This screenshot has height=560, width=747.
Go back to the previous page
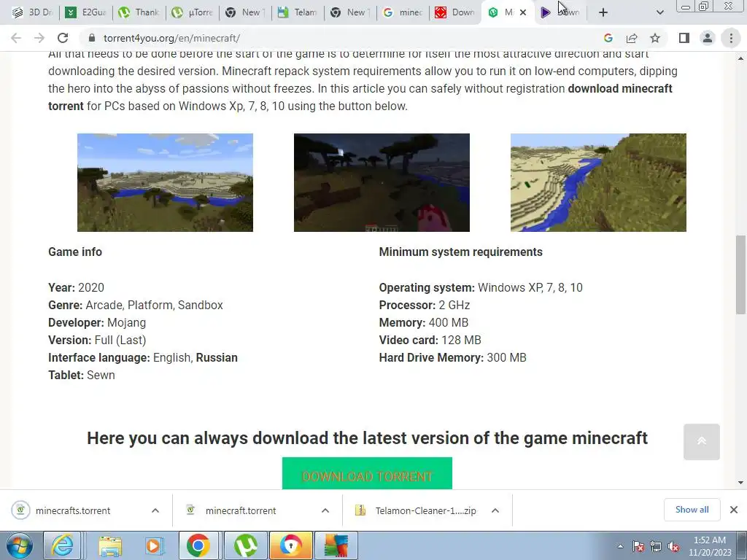pyautogui.click(x=16, y=38)
